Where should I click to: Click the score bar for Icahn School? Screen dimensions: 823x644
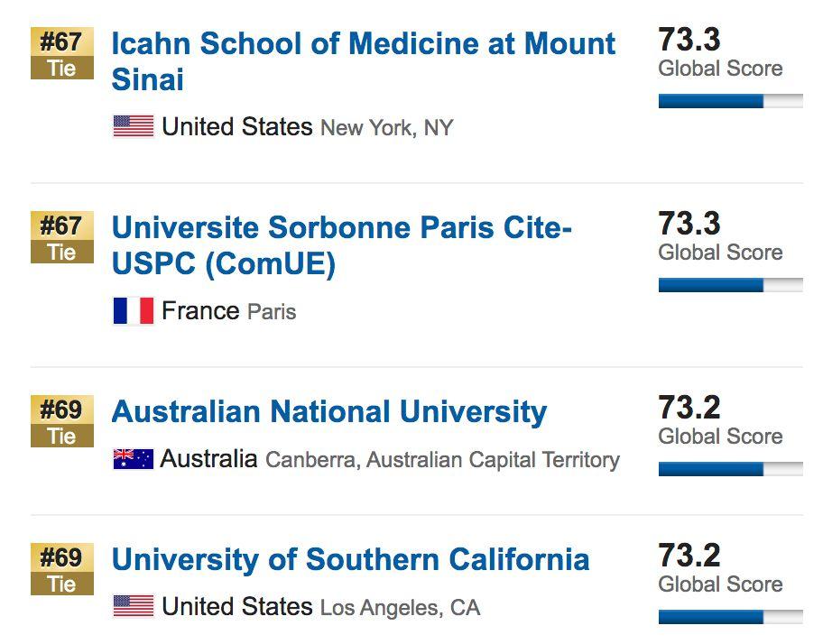pos(730,101)
